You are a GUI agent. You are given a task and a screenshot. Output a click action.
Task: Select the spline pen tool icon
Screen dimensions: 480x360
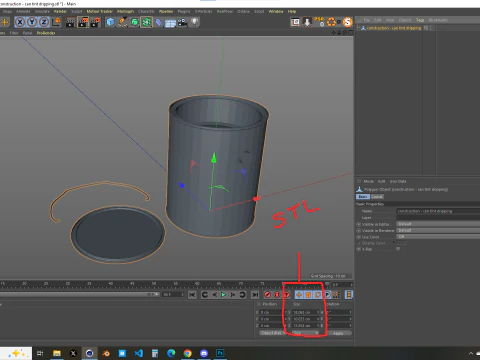point(122,22)
